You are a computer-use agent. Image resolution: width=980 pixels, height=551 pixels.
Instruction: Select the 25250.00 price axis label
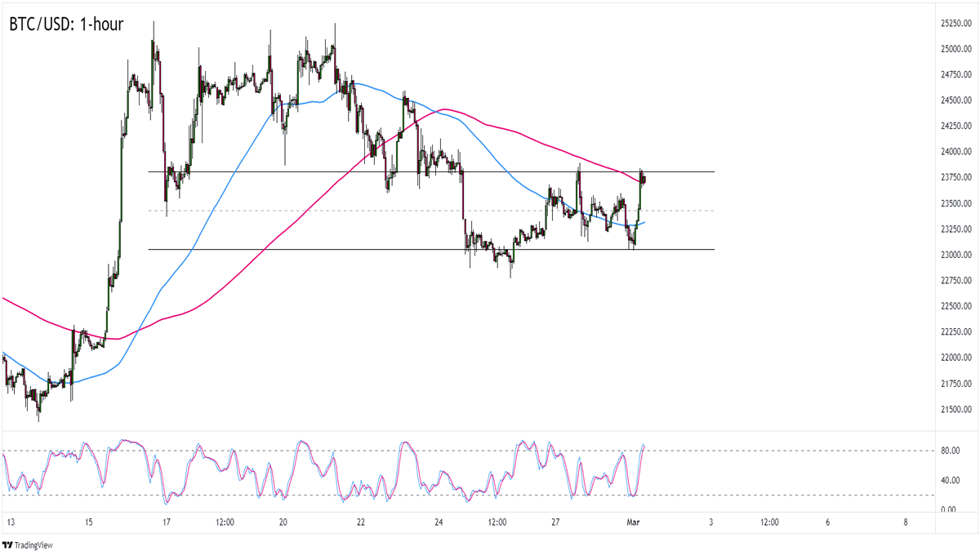coord(952,23)
